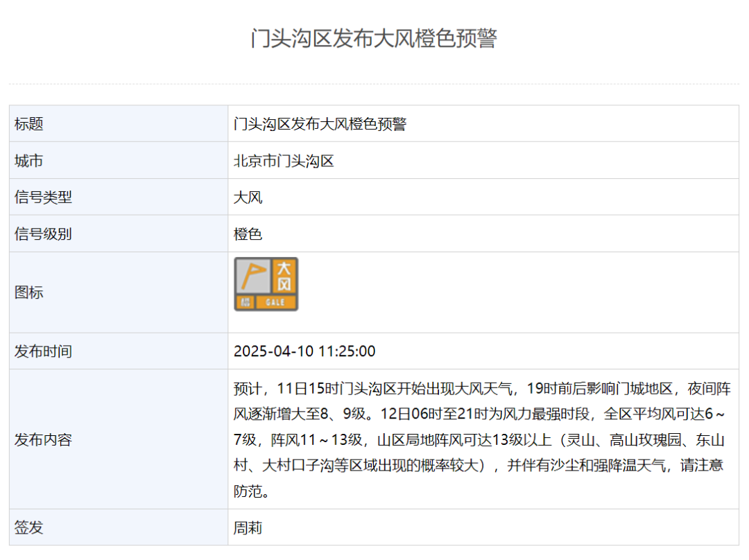The height and width of the screenshot is (560, 749).
Task: Click the orange 大风 square on the icon
Action: tap(284, 276)
